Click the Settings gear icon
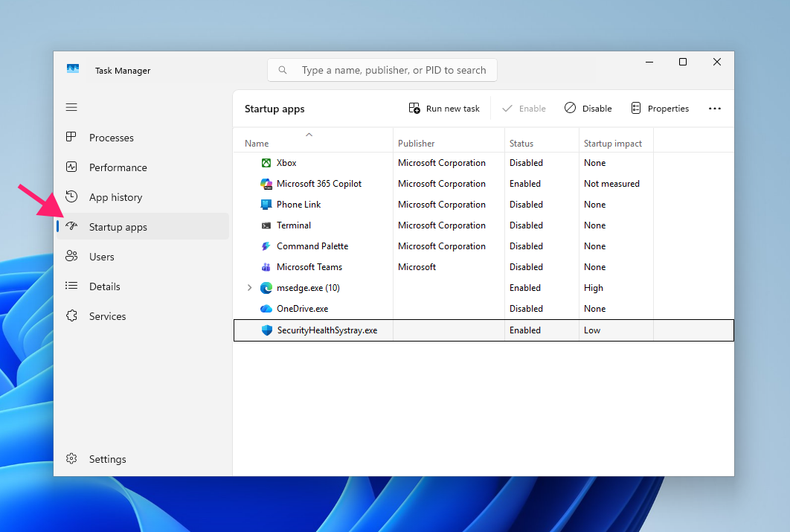790x532 pixels. tap(71, 458)
